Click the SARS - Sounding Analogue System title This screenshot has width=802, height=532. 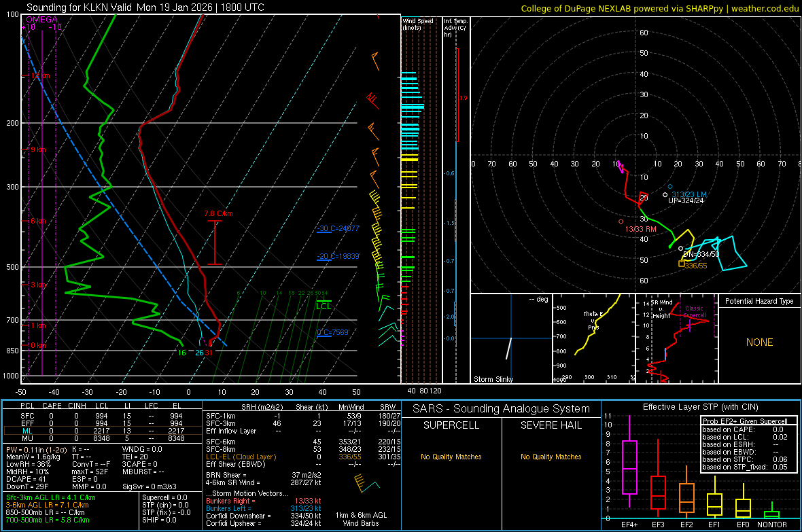pos(501,409)
